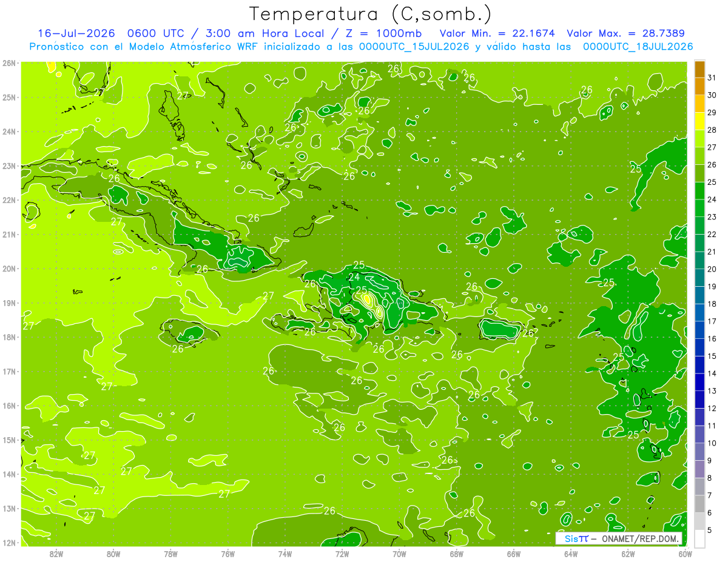Click the '76W' longitude axis label
Viewport: 728px width, 562px height.
coord(228,553)
